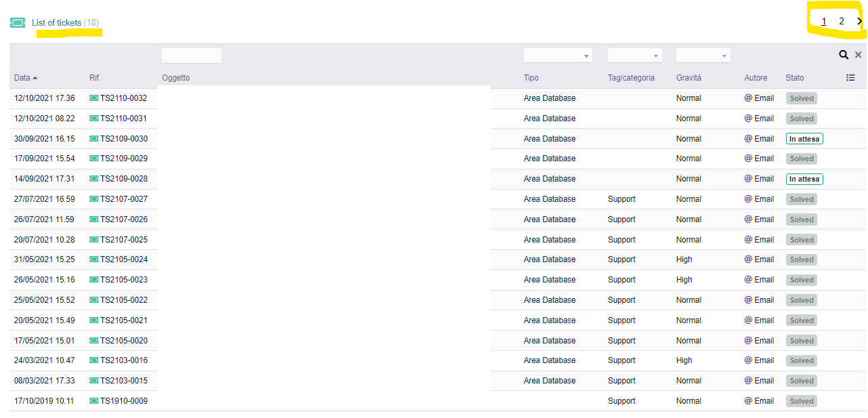The height and width of the screenshot is (418, 868).
Task: Click the ticket icon beside List of tickets title
Action: 17,22
